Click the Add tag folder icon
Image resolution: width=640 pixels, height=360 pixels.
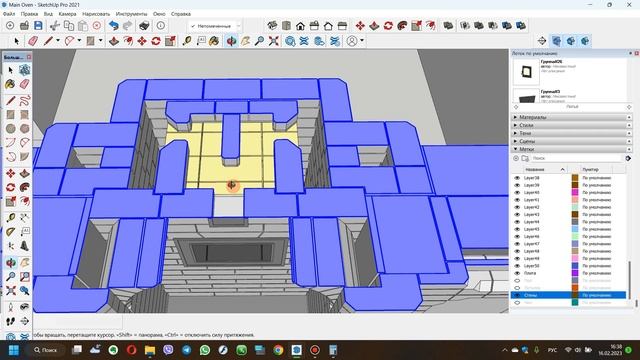[x=525, y=158]
